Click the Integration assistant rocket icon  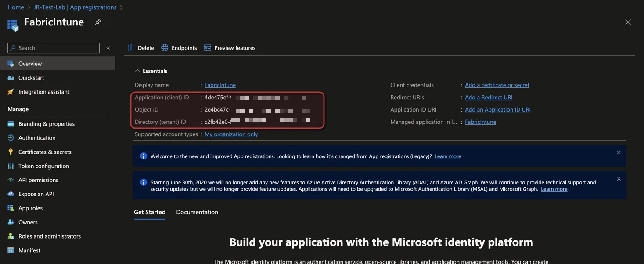tap(11, 92)
